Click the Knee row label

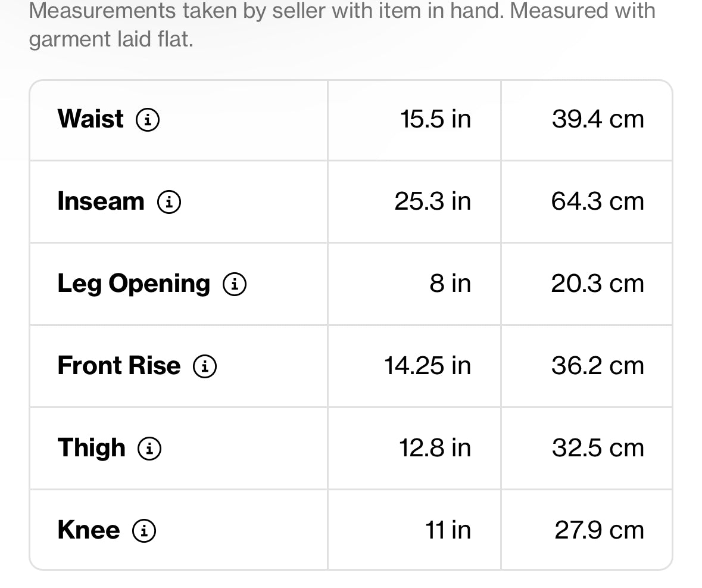tap(88, 530)
